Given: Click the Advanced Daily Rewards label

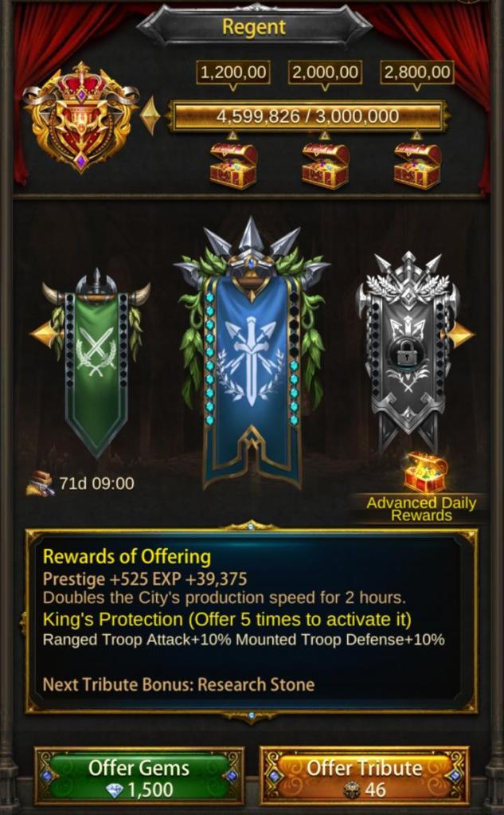Looking at the screenshot, I should point(421,509).
